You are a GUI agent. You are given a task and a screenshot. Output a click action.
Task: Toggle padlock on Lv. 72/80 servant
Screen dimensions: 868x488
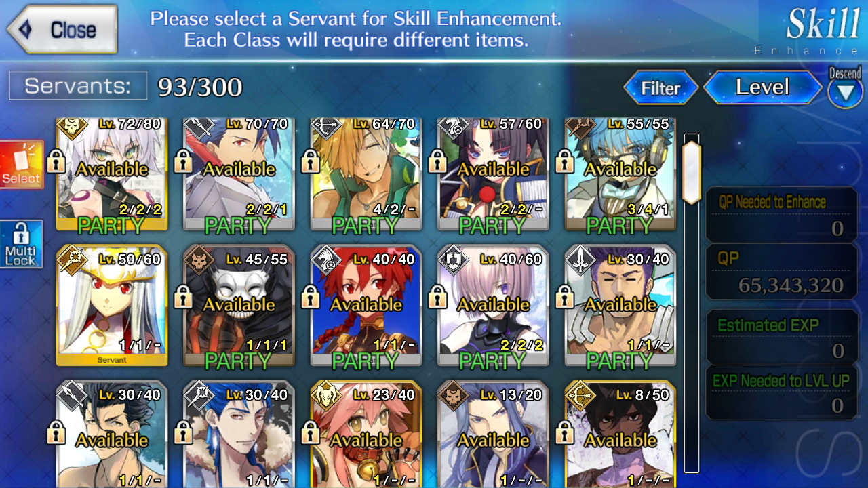tap(57, 161)
